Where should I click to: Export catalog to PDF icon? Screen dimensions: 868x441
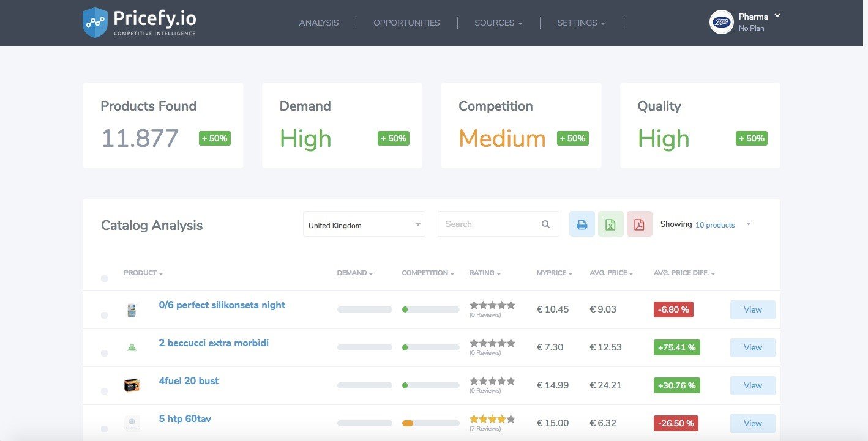[x=639, y=224]
